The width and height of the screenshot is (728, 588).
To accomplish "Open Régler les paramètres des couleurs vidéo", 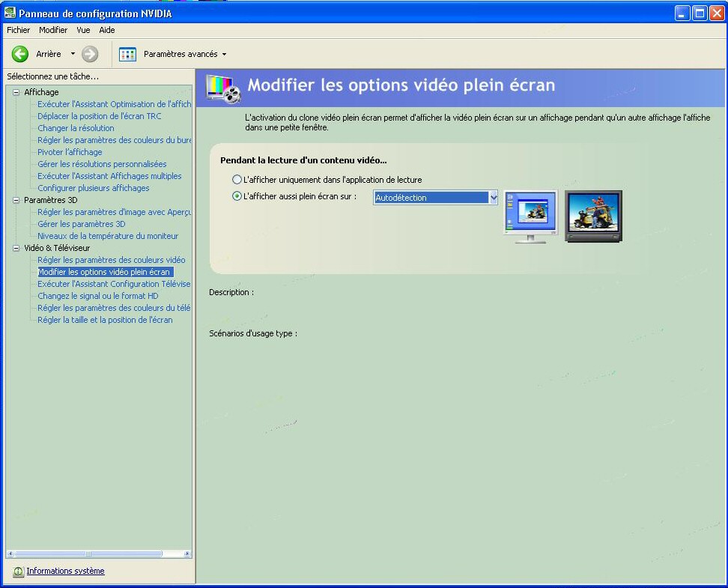I will pyautogui.click(x=112, y=260).
